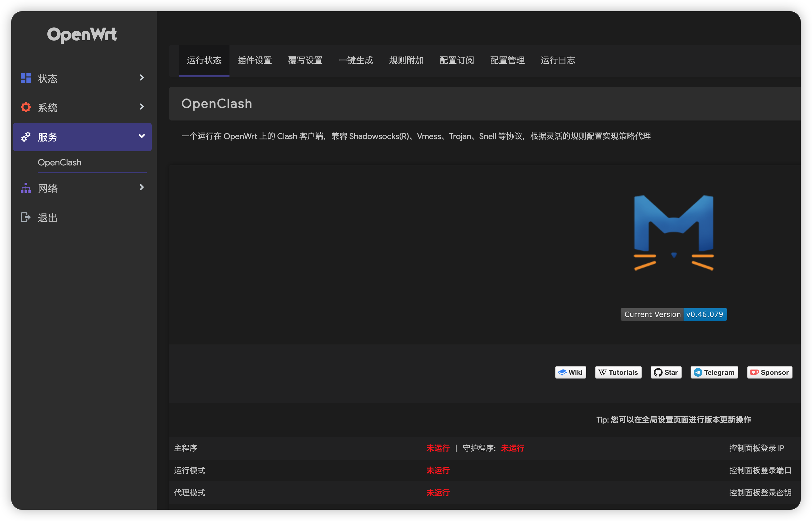Click the 代理模式 row label
The height and width of the screenshot is (521, 812).
point(190,493)
